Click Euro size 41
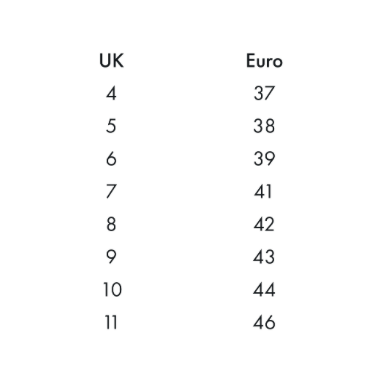 click(x=263, y=191)
